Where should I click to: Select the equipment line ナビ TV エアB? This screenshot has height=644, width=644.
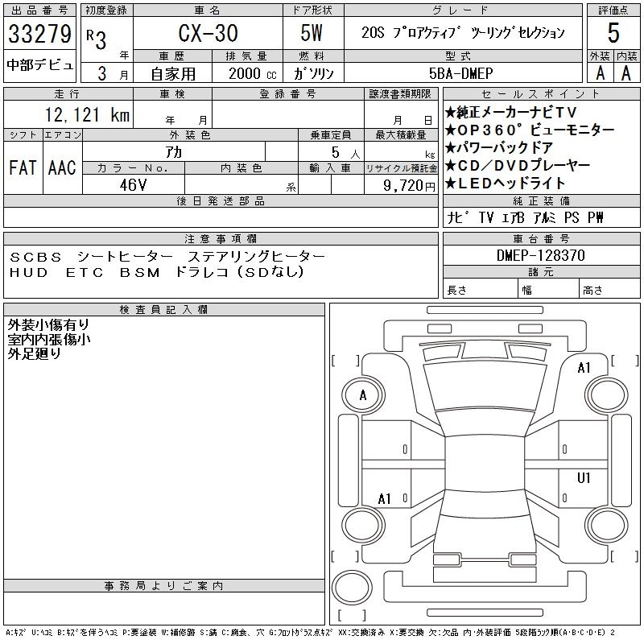(525, 217)
